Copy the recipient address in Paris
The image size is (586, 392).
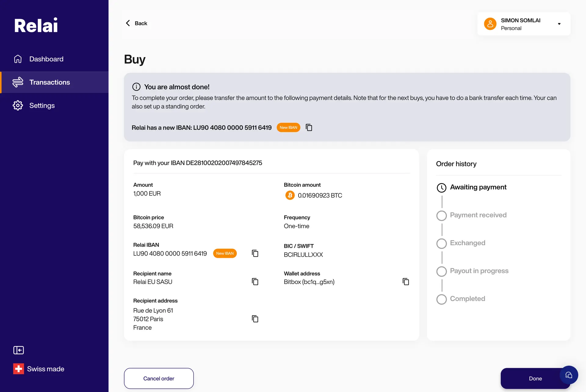tap(255, 319)
